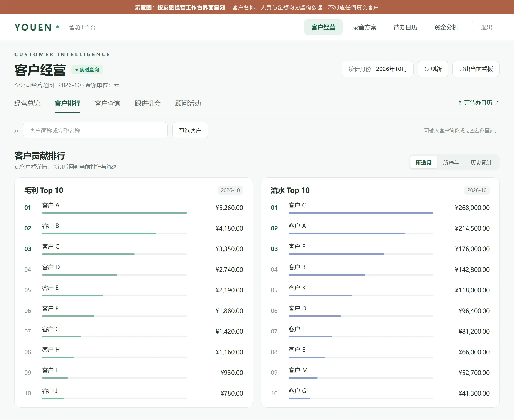Click the ¥5,260.00 毛利 value
Viewport: 514px width, 420px height.
[x=229, y=208]
